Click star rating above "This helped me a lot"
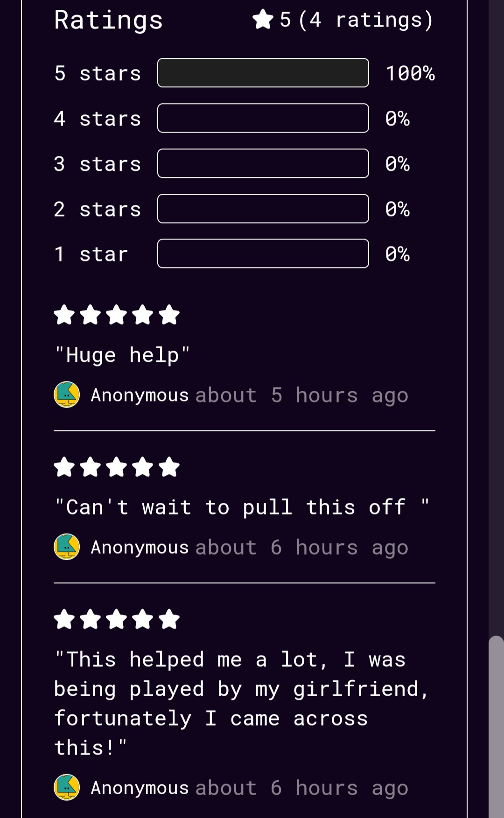Screen dimensions: 504x818 (117, 620)
